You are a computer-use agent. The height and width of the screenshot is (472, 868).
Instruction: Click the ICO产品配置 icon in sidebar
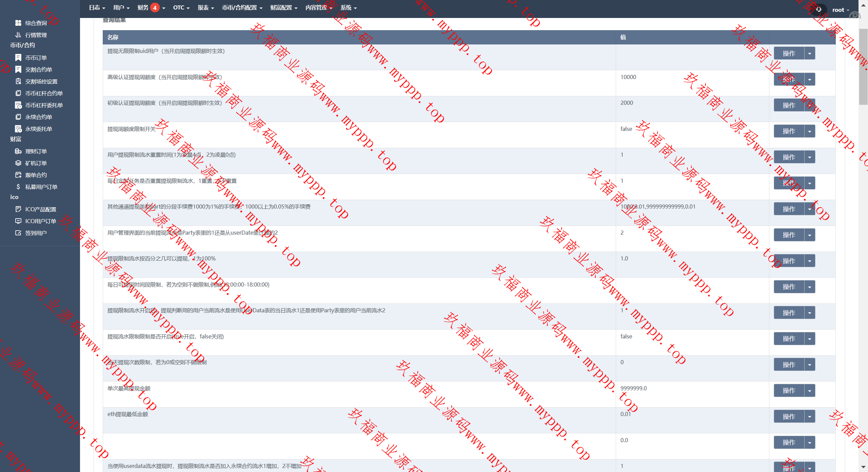[18, 209]
